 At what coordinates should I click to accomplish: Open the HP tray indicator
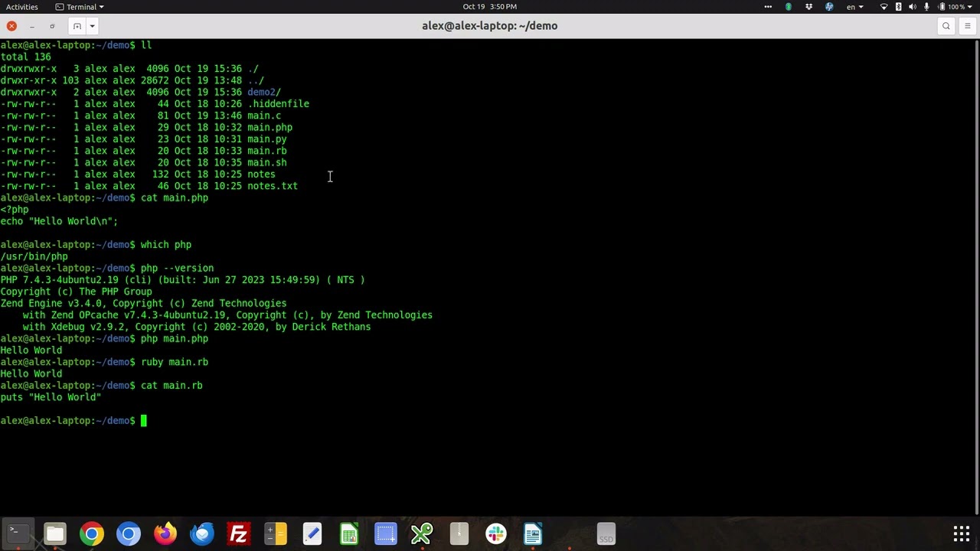click(x=829, y=7)
